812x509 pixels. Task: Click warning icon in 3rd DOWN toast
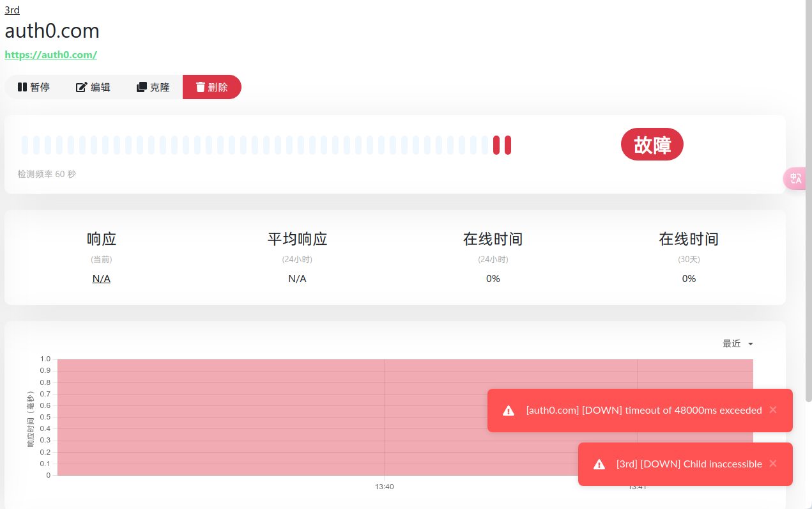[x=599, y=464]
